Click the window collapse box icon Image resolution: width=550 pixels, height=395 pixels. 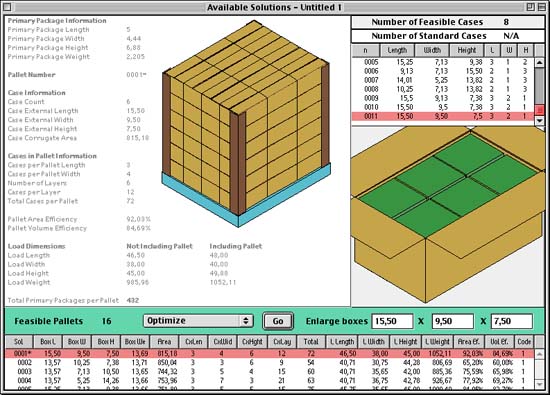point(542,7)
